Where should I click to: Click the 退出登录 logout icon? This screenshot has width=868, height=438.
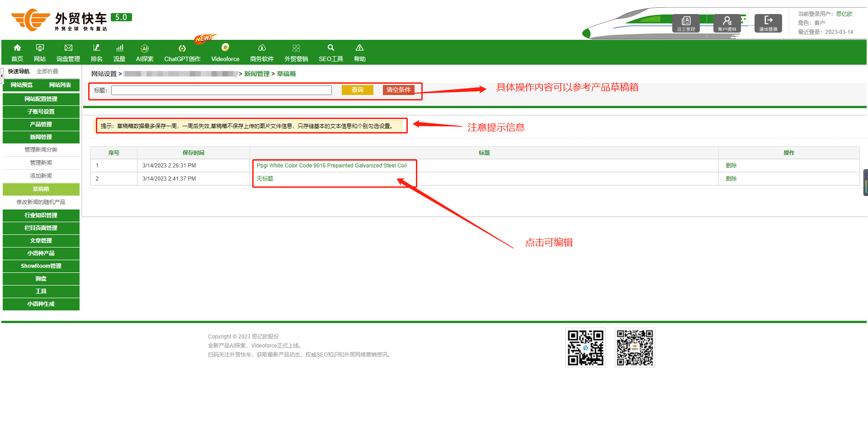768,23
